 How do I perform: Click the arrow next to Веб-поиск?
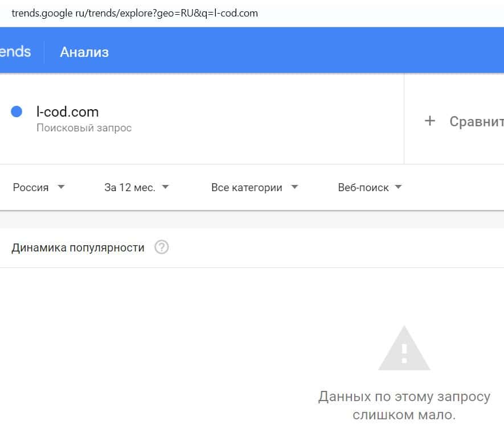pos(398,187)
